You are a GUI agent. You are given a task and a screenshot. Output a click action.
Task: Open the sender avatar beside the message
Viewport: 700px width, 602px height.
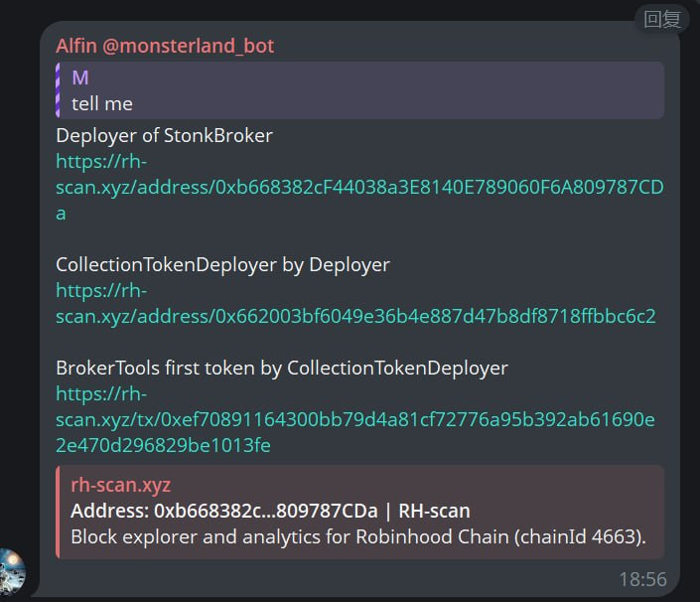pyautogui.click(x=12, y=572)
